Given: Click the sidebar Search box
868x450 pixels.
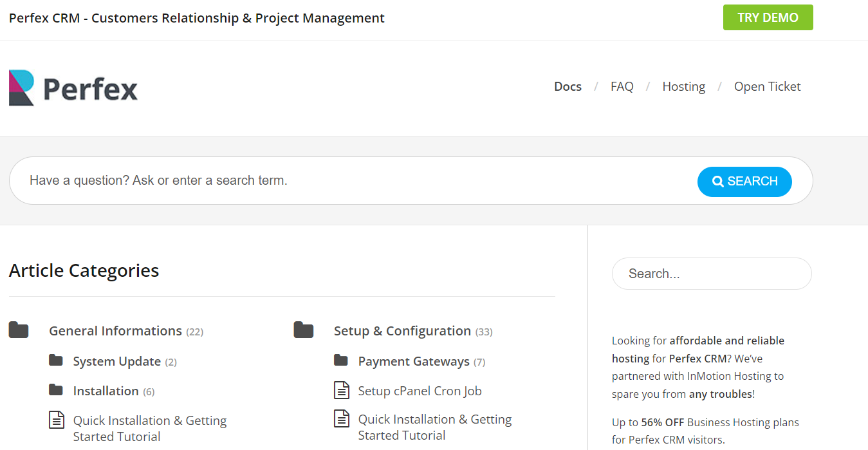Looking at the screenshot, I should pyautogui.click(x=711, y=274).
